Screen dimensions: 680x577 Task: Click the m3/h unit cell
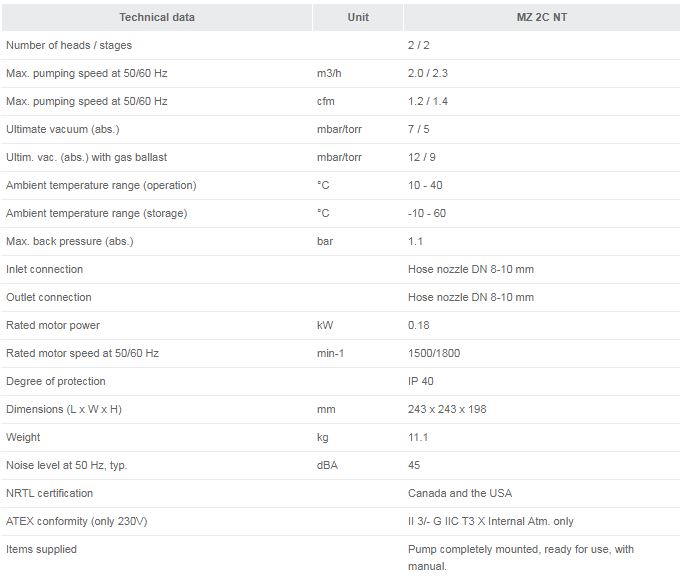(330, 73)
